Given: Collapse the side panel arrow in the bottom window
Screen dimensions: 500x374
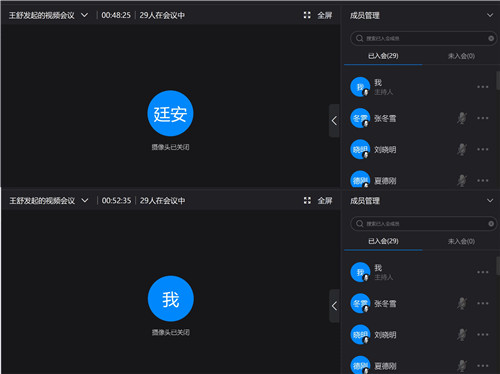Looking at the screenshot, I should click(334, 306).
